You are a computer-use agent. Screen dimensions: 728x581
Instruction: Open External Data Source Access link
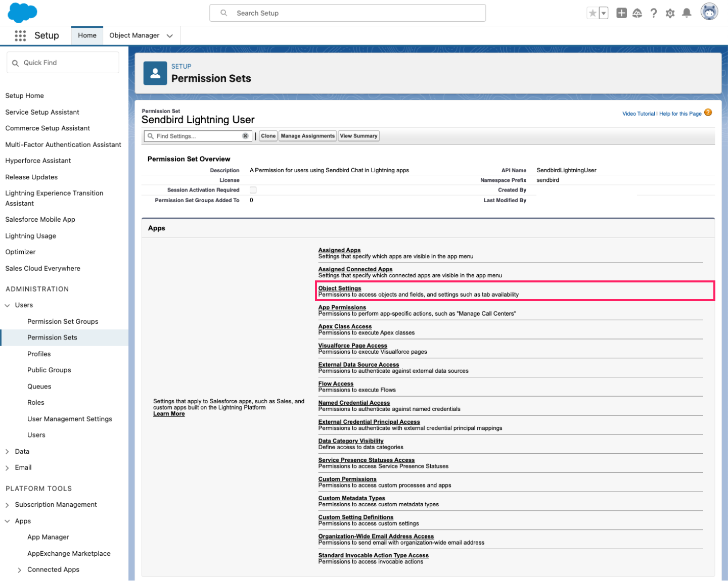coord(359,365)
